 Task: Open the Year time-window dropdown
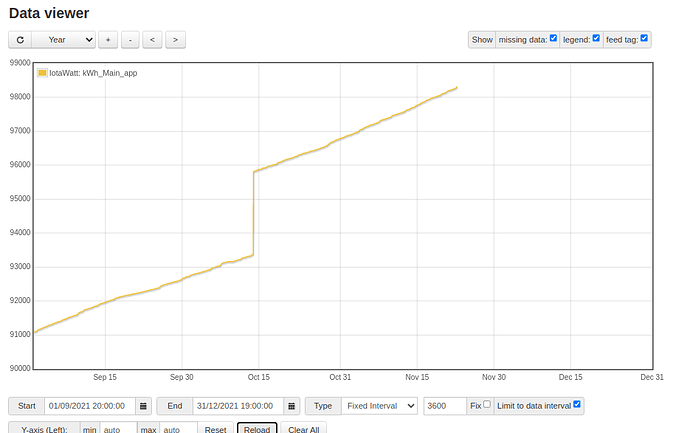coord(64,40)
